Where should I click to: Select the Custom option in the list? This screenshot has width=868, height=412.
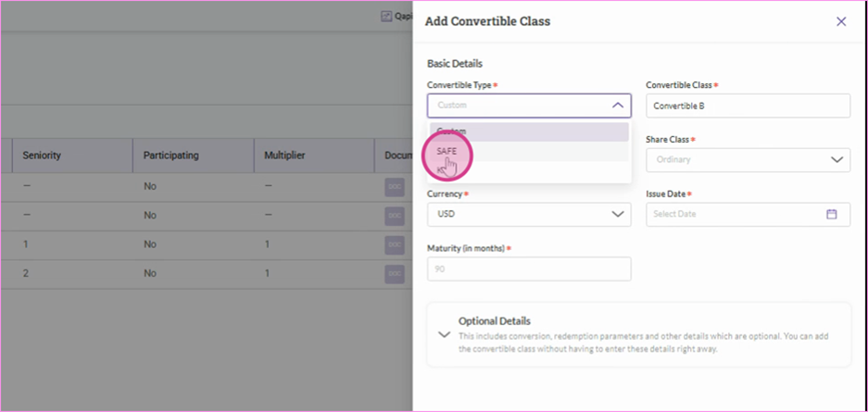pos(529,131)
